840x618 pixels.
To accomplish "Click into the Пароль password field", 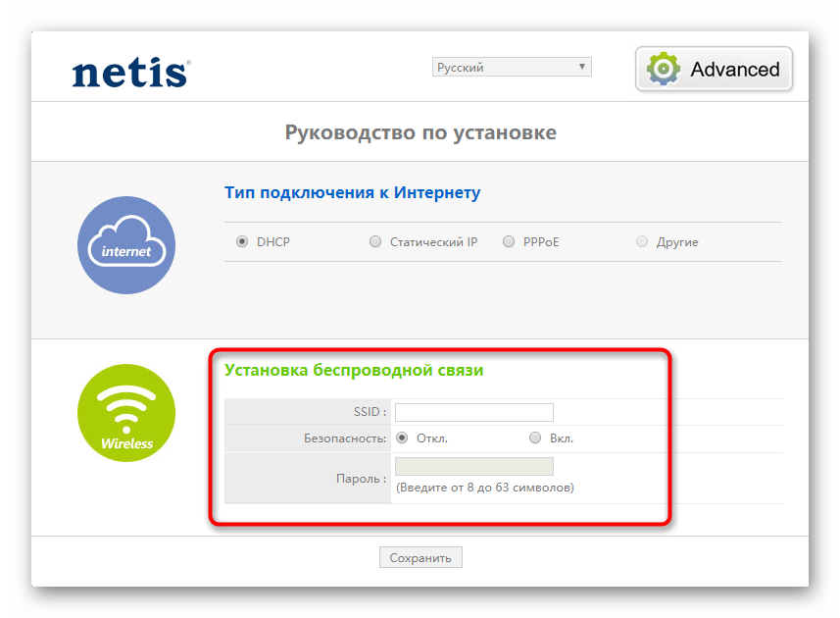I will [x=473, y=467].
